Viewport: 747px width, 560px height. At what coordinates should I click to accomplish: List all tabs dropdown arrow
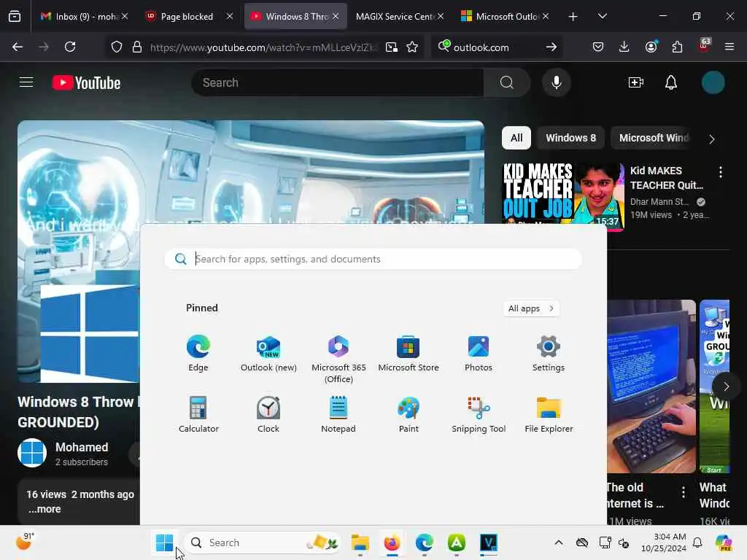(602, 16)
